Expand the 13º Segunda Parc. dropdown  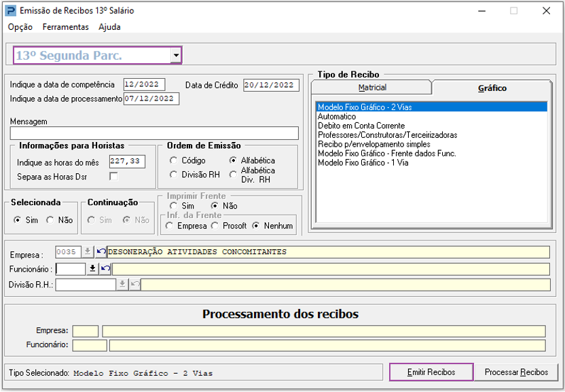tap(176, 55)
